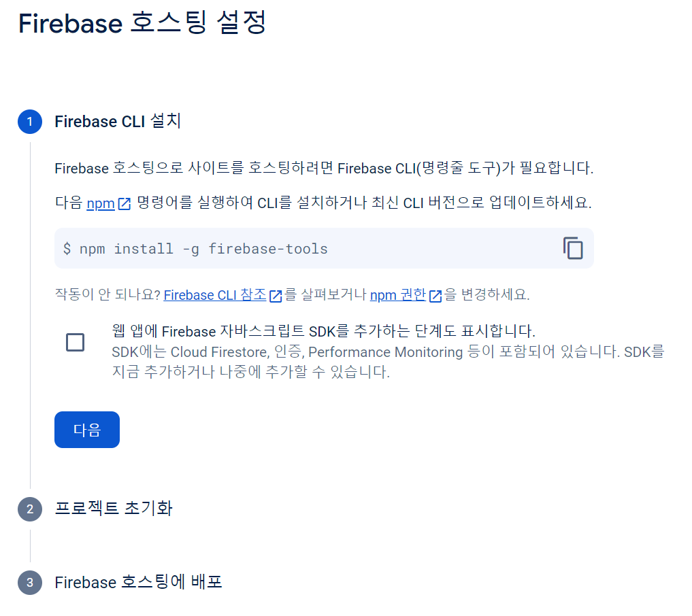Enable the Firebase 자바스크립트 SDK 추가 checkbox
This screenshot has height=616, width=692.
pos(75,342)
